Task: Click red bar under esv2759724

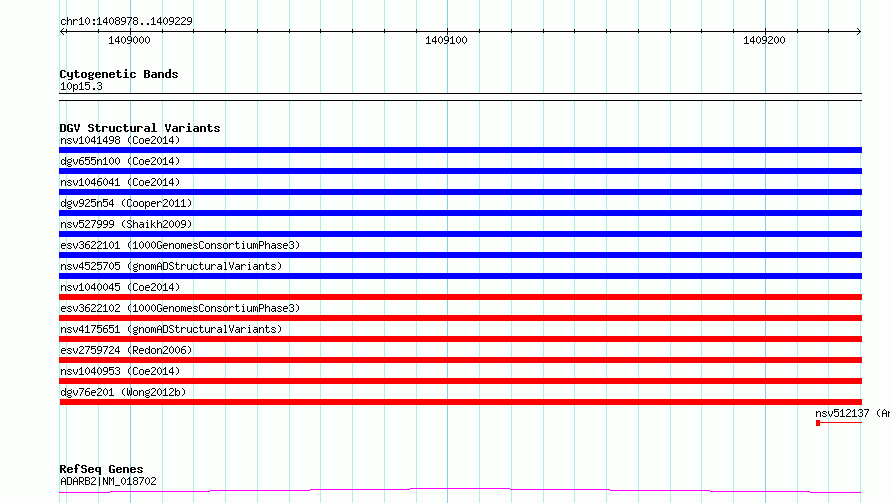Action: (x=460, y=360)
